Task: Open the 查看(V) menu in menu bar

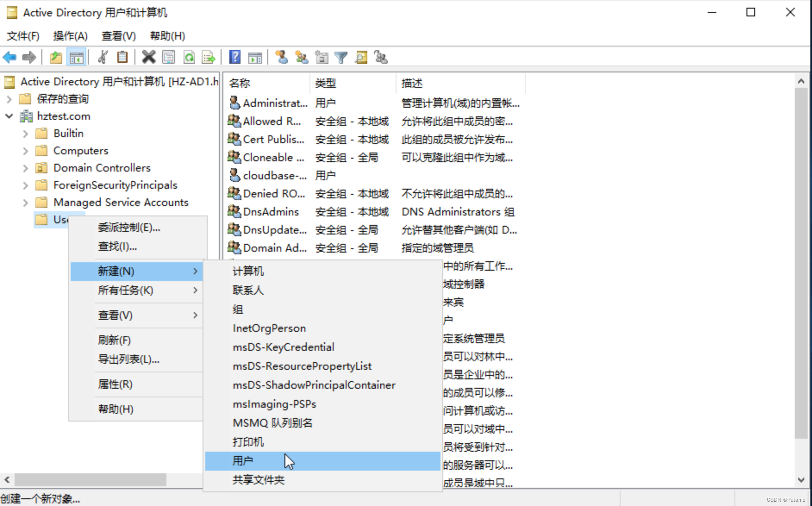Action: (x=119, y=36)
